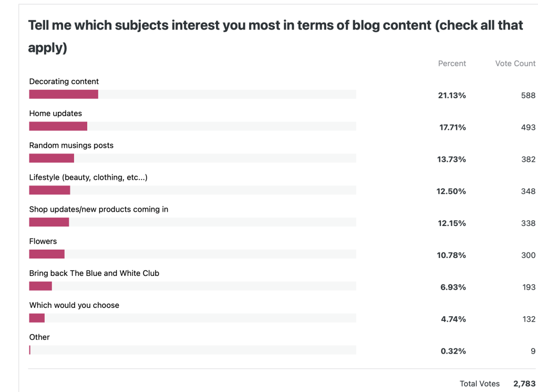Click the 21.13% percent value
Screen dimensions: 538x392
pyautogui.click(x=452, y=95)
